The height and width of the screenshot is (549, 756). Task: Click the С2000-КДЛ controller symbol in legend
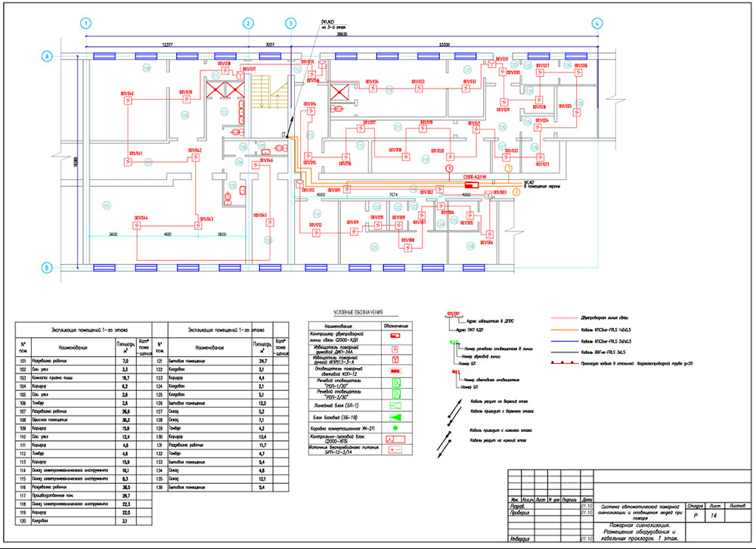click(394, 335)
